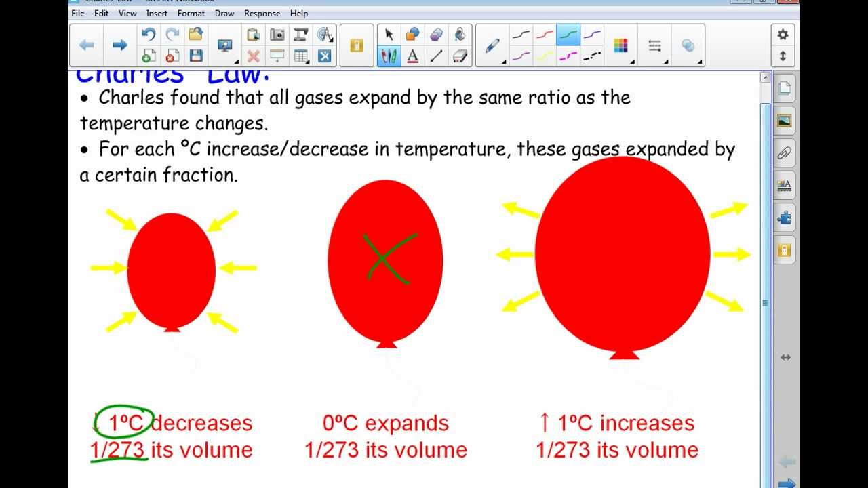Image resolution: width=868 pixels, height=488 pixels.
Task: Open the Draw menu
Action: coord(224,13)
